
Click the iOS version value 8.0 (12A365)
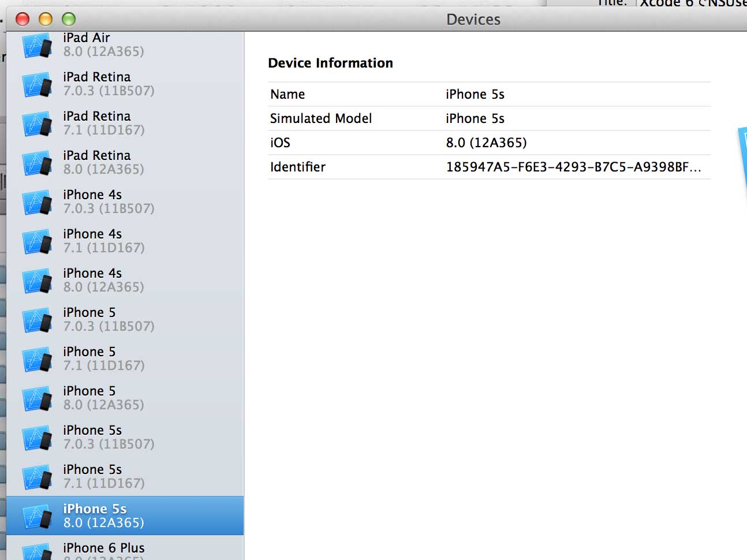[486, 143]
